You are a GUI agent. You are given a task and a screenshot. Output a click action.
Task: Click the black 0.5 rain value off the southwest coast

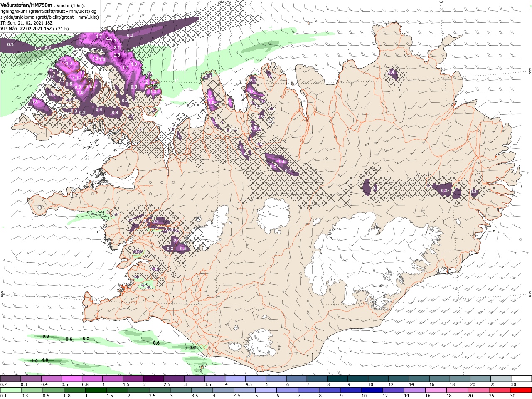coord(86,338)
